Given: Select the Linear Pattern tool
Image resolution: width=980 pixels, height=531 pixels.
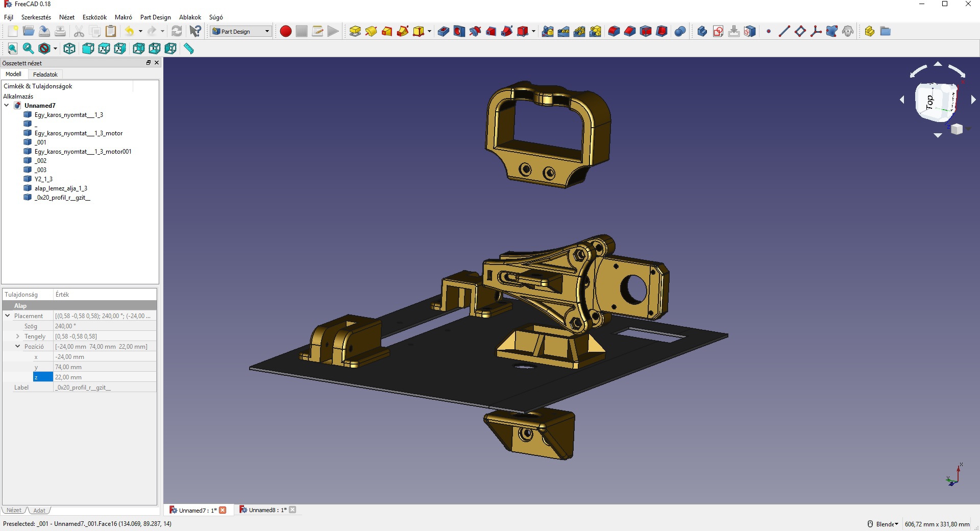Looking at the screenshot, I should [563, 32].
